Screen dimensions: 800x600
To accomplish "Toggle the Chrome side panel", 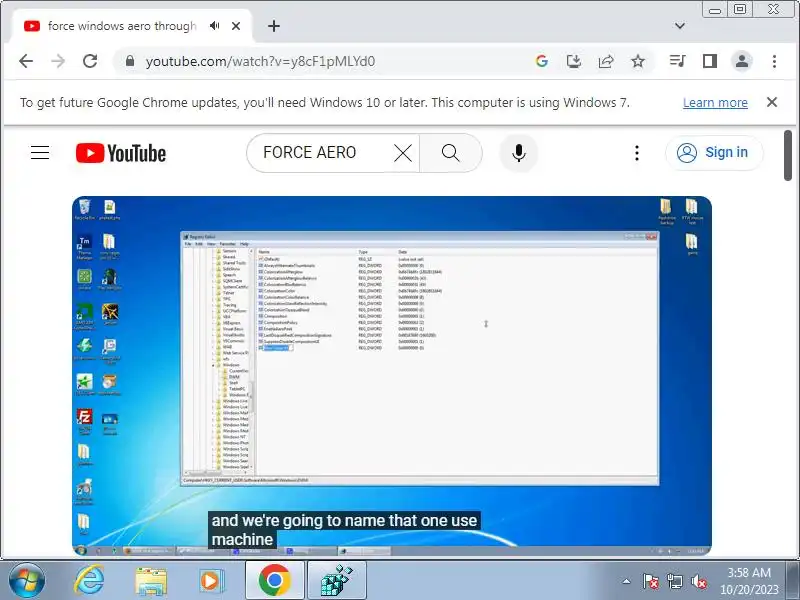I will (710, 61).
